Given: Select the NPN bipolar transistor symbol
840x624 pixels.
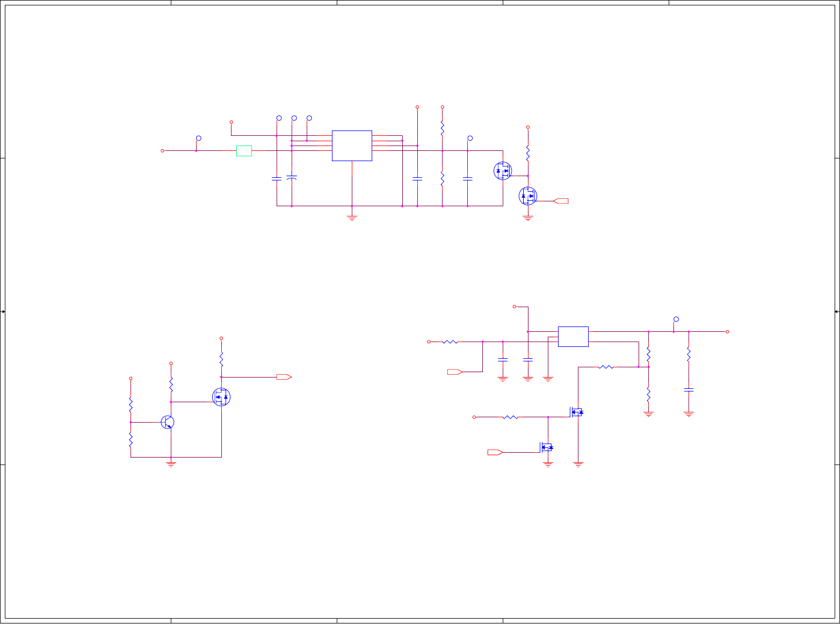Looking at the screenshot, I should [x=168, y=422].
